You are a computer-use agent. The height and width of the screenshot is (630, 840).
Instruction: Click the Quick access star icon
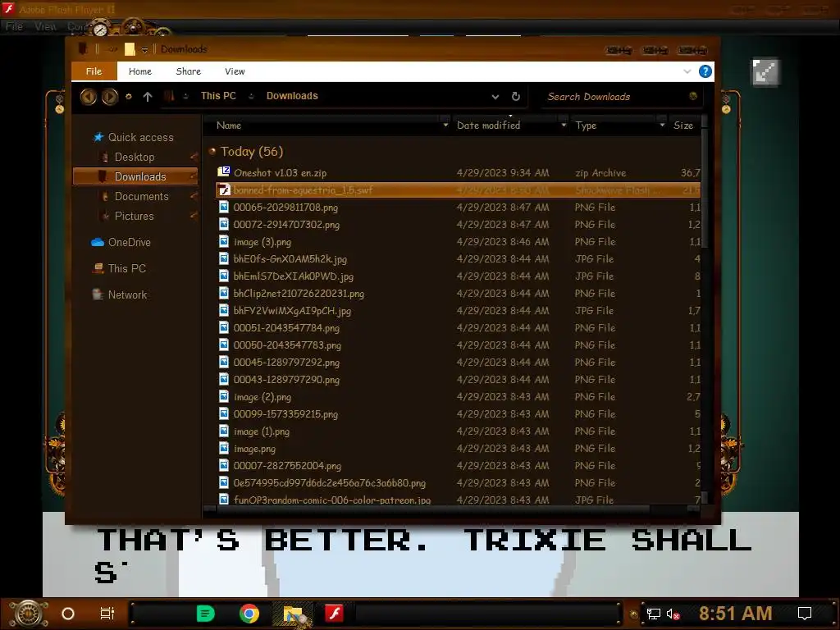pos(98,137)
